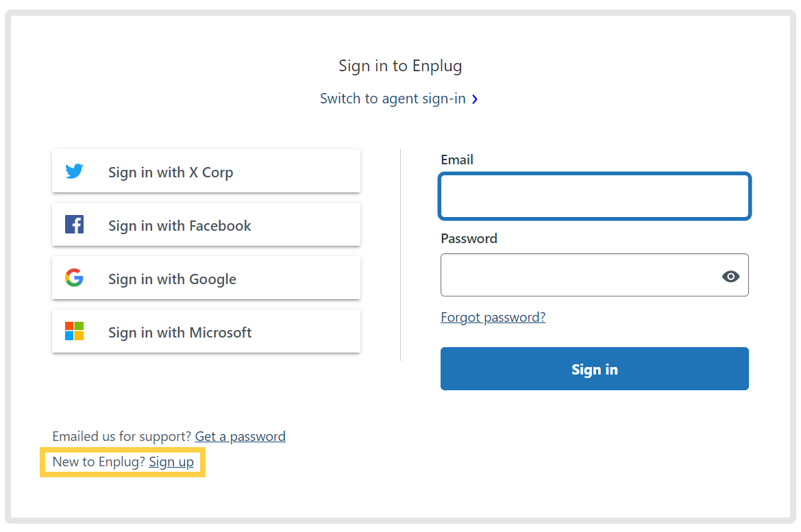
Task: Click the Microsoft four-square logo icon
Action: tap(74, 331)
